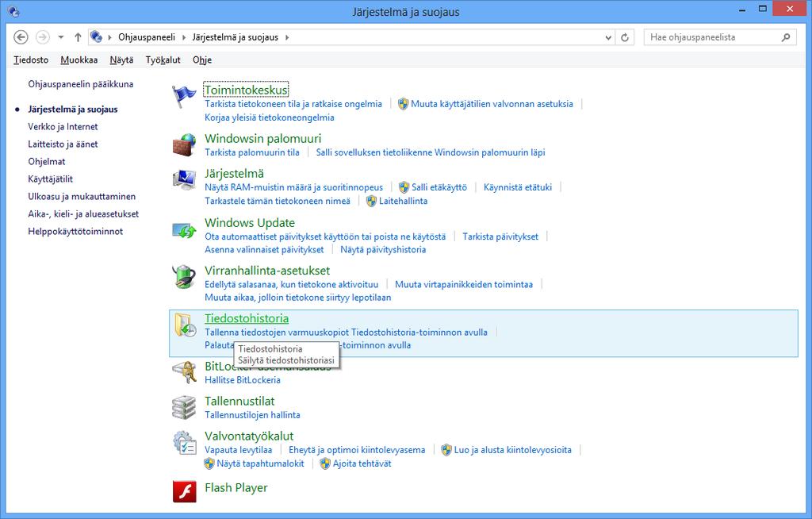Click the Windows Update heading

pos(250,222)
